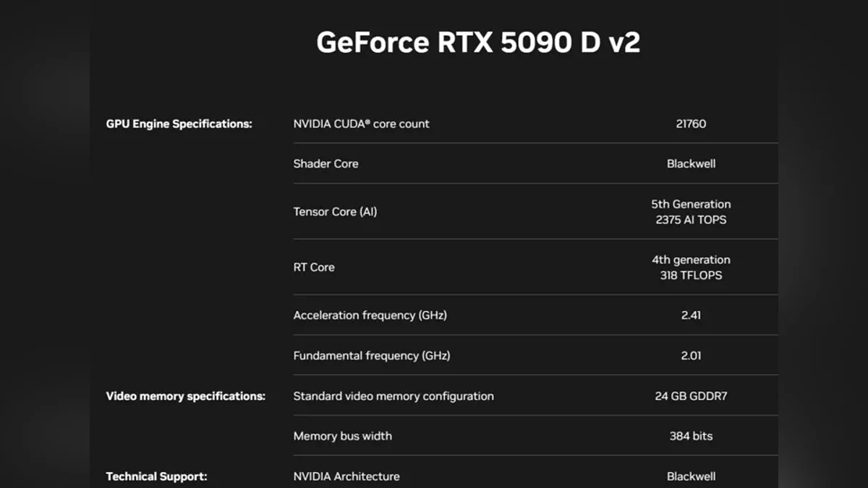The width and height of the screenshot is (868, 488).
Task: Click the NVIDIA CUDA core count label
Action: click(x=361, y=124)
